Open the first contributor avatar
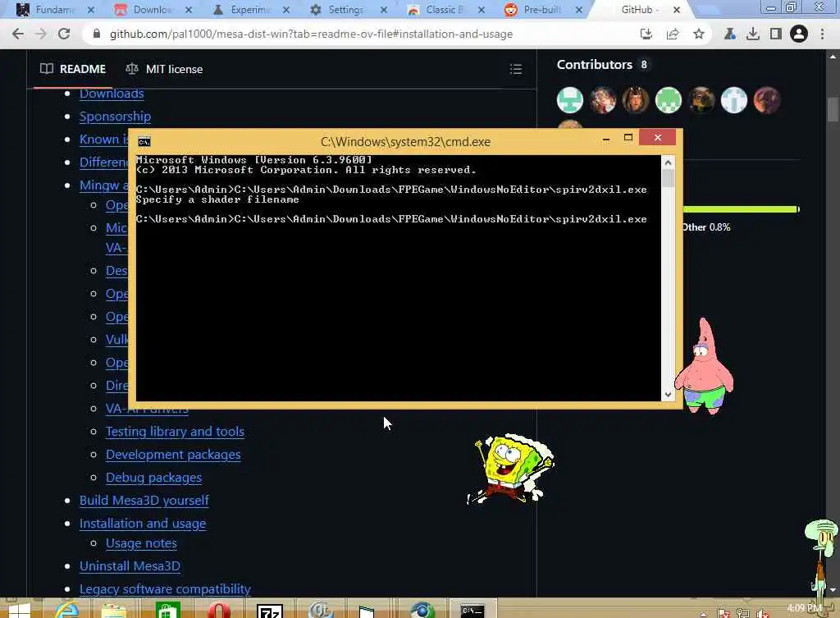 569,100
